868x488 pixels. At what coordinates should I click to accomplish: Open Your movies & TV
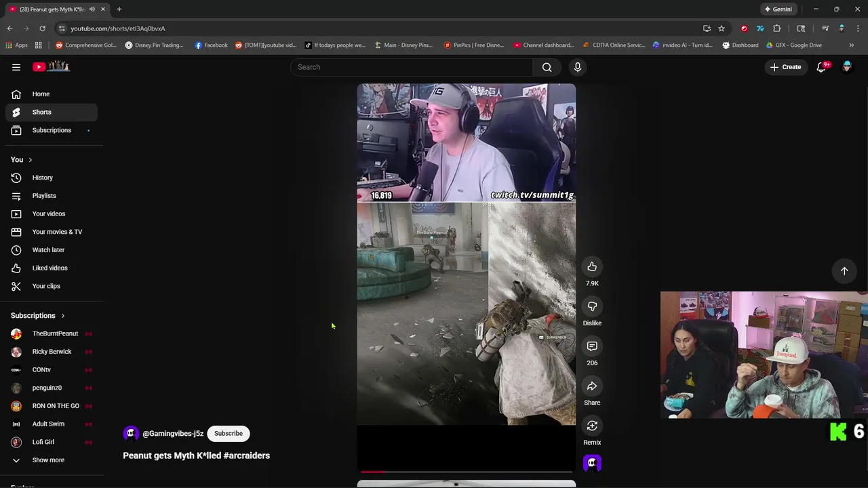[x=52, y=232]
